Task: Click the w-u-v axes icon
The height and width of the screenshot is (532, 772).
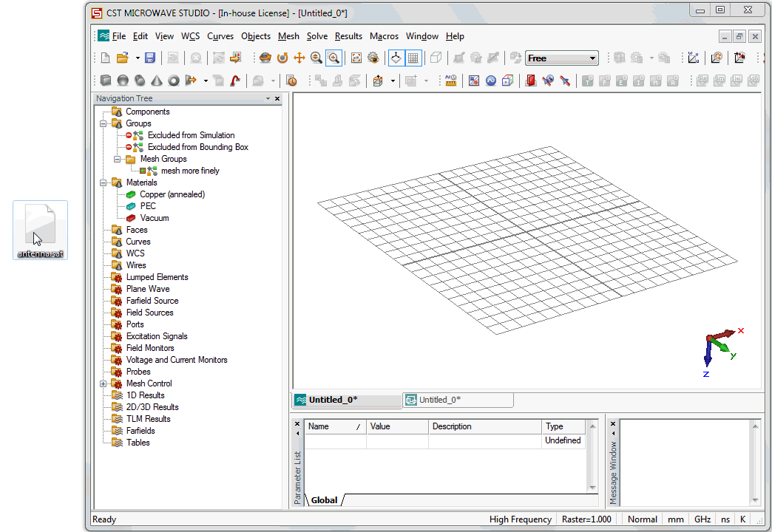Action: coord(694,58)
